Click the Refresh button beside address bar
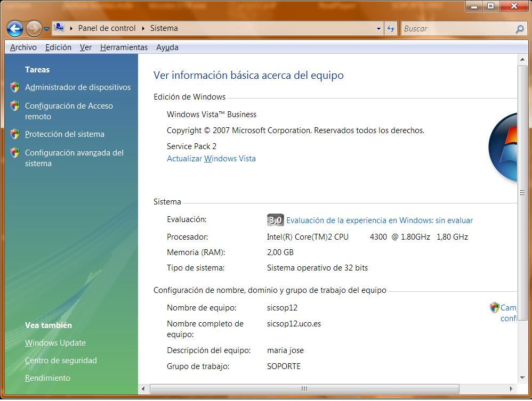This screenshot has height=401, width=532. (x=391, y=29)
